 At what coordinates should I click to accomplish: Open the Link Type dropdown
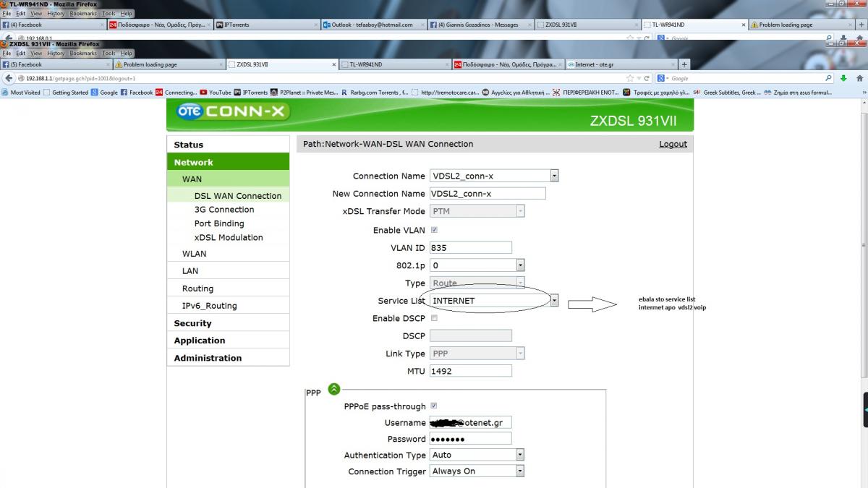click(x=477, y=354)
